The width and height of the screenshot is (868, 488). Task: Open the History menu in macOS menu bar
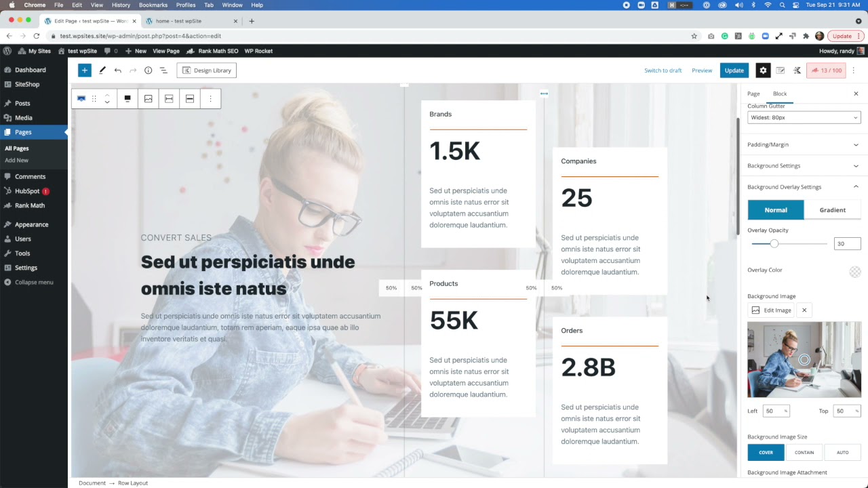[x=121, y=5]
